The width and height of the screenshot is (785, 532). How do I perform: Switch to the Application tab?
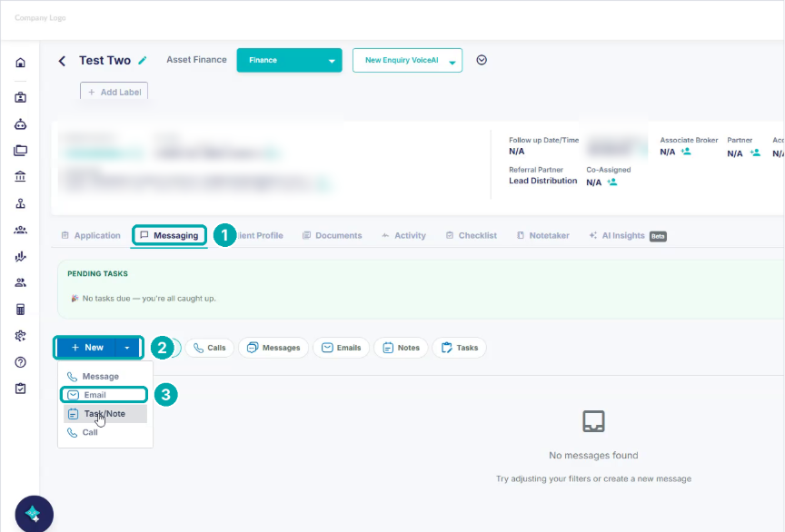91,235
